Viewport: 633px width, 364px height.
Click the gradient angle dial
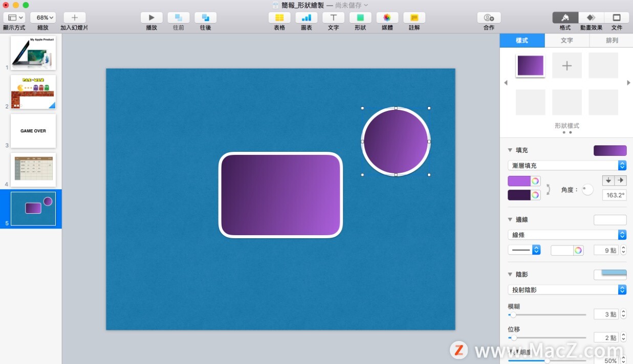click(587, 190)
